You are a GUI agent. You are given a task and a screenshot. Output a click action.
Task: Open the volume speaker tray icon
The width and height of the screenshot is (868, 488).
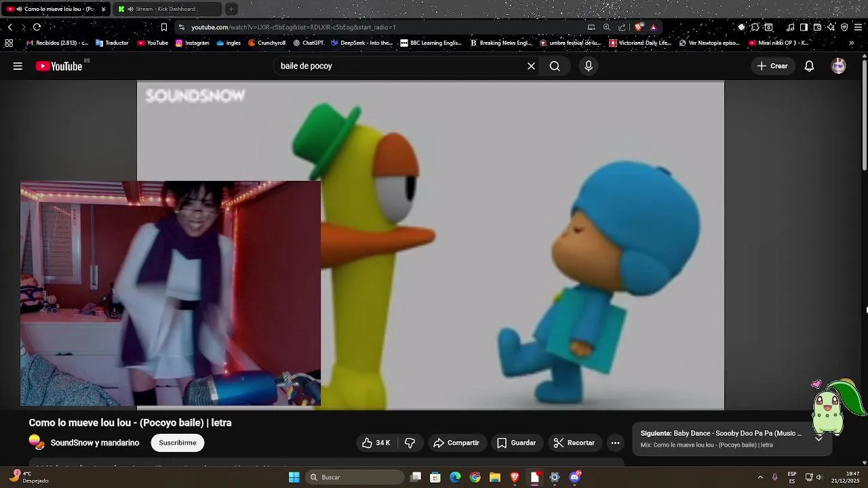[x=819, y=477]
